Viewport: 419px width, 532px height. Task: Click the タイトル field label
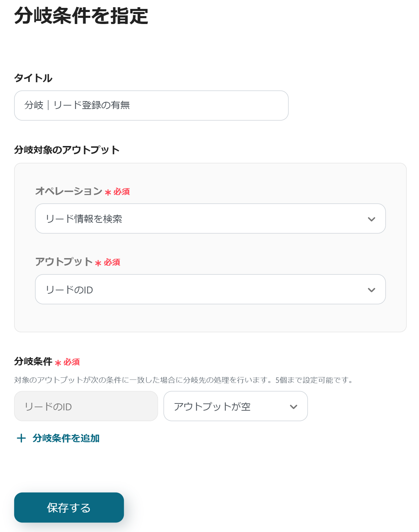pos(33,78)
